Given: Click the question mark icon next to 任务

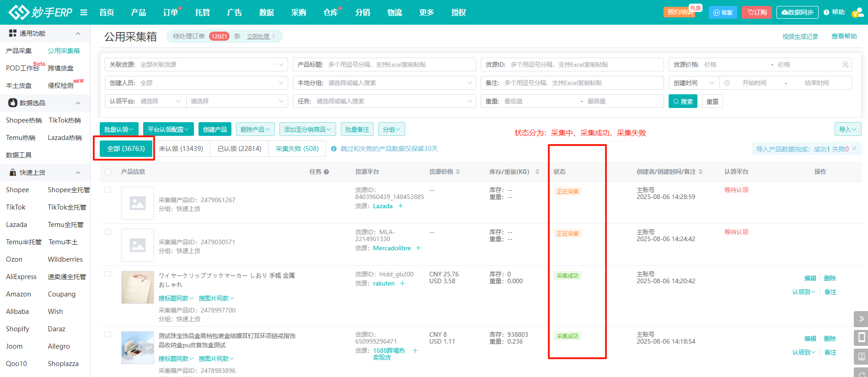Looking at the screenshot, I should click(326, 172).
